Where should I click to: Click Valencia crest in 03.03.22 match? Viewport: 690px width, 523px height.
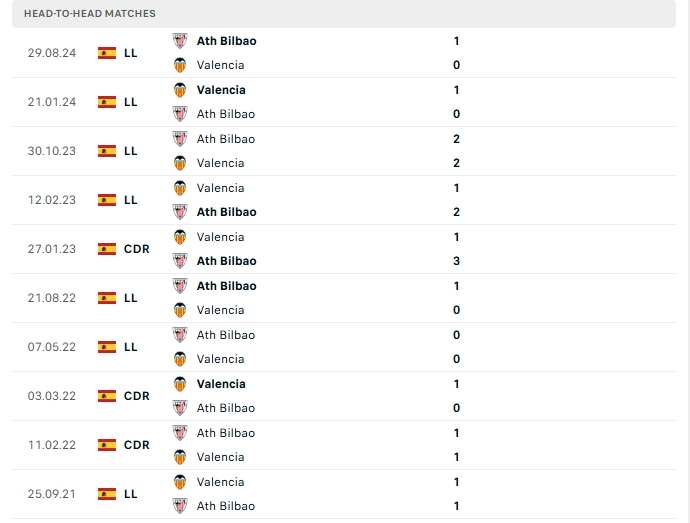pos(180,384)
